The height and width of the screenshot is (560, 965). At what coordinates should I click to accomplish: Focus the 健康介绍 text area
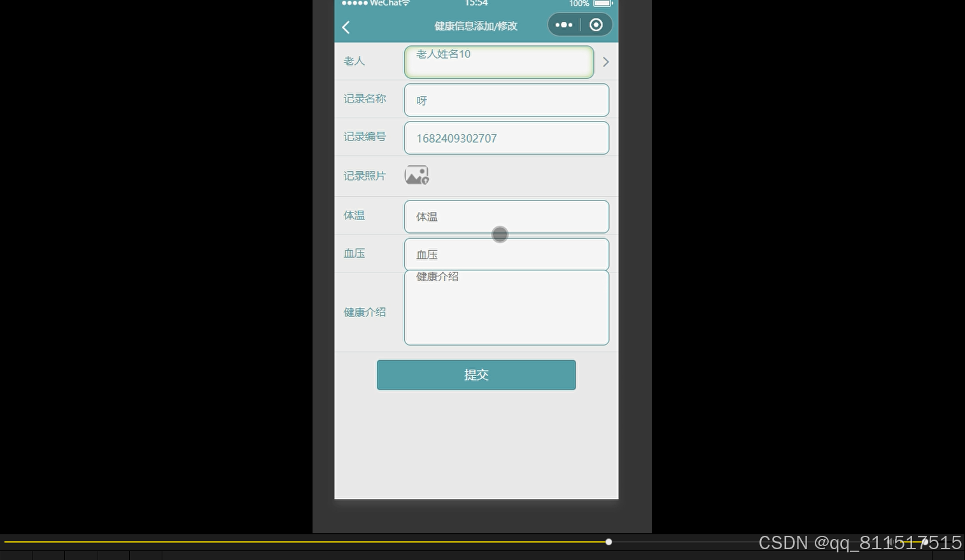507,308
